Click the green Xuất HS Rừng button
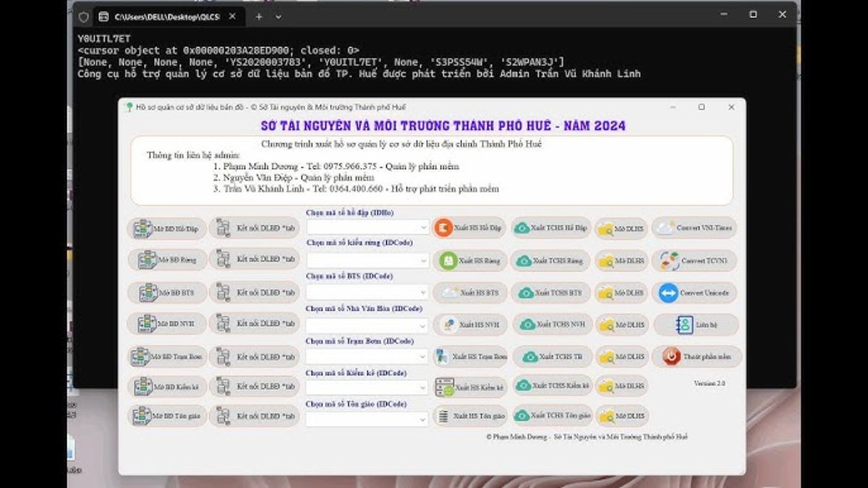This screenshot has width=868, height=488. point(472,260)
